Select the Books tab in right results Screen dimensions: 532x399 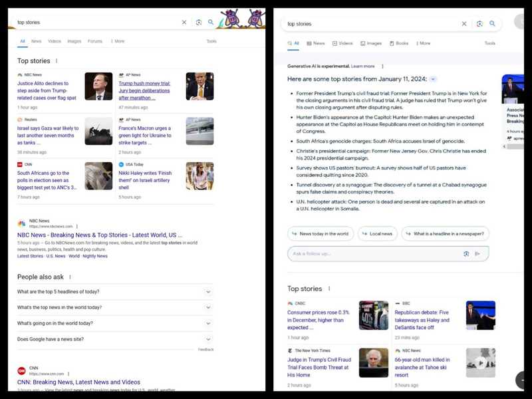point(398,43)
